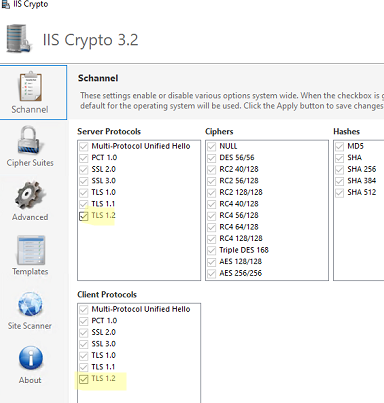Toggle the RC2 128/128 cipher checkbox
384x403 pixels.
point(212,193)
